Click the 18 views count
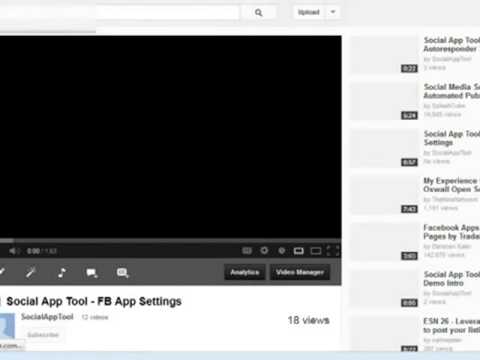480x360 pixels. (309, 320)
